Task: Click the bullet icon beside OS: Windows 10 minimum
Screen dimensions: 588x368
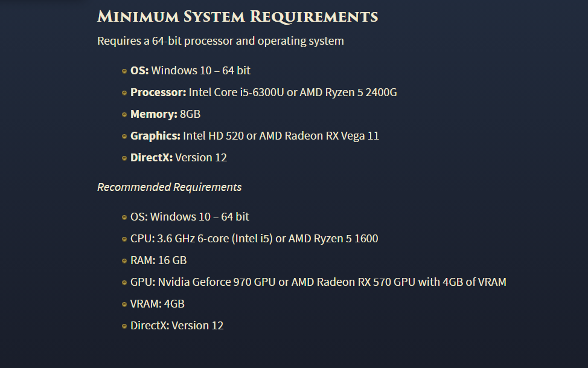Action: coord(124,71)
